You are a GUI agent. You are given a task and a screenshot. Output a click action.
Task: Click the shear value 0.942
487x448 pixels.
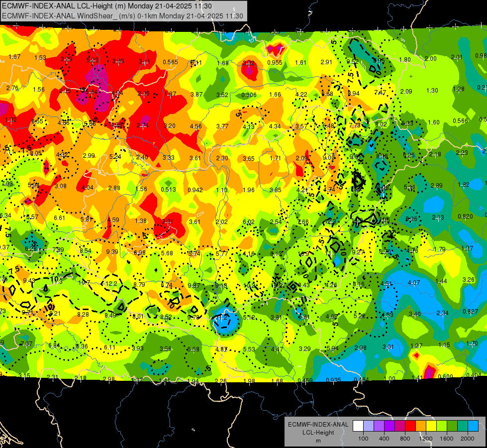pyautogui.click(x=195, y=190)
